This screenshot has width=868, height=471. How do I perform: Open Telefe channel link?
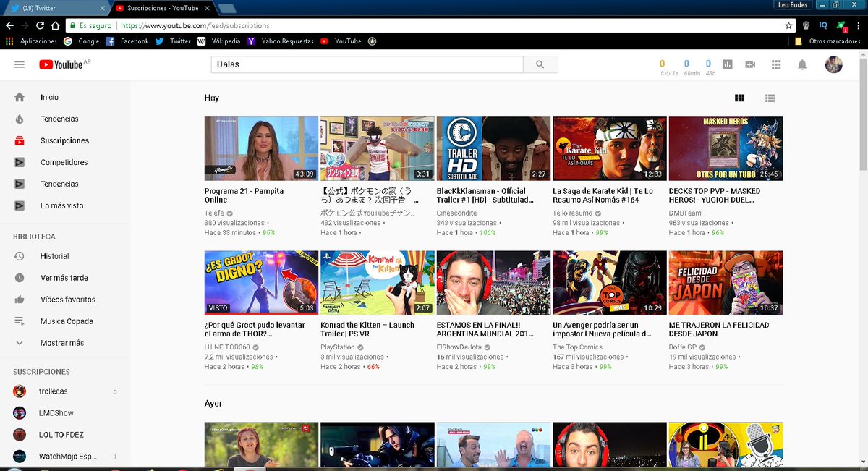[x=214, y=213]
